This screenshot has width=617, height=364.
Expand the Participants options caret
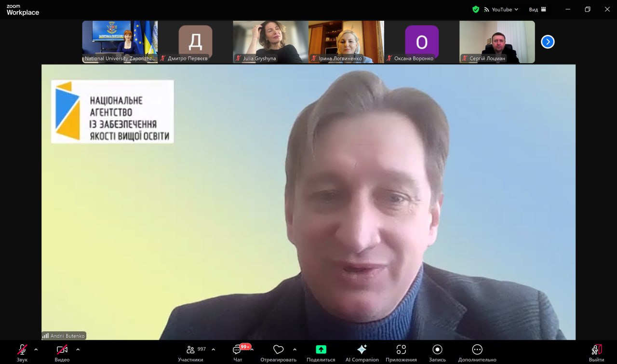(214, 350)
